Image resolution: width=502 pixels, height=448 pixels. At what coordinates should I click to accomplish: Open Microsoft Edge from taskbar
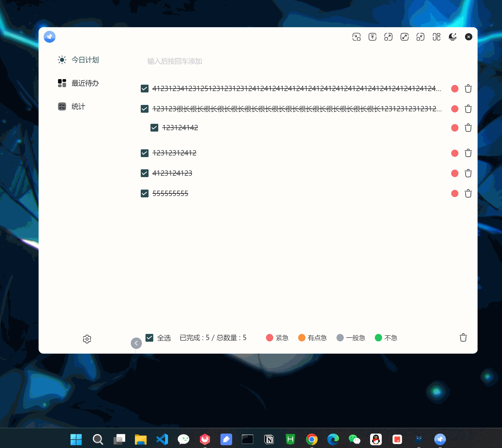coord(333,439)
